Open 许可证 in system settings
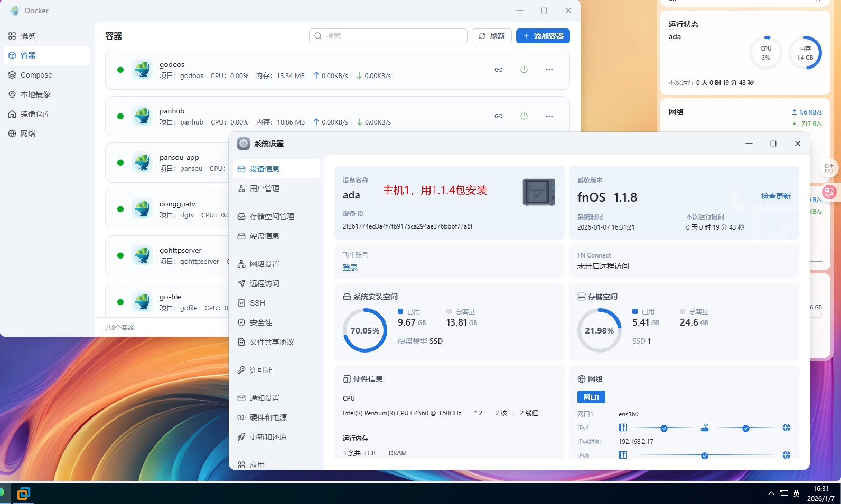 (276, 370)
